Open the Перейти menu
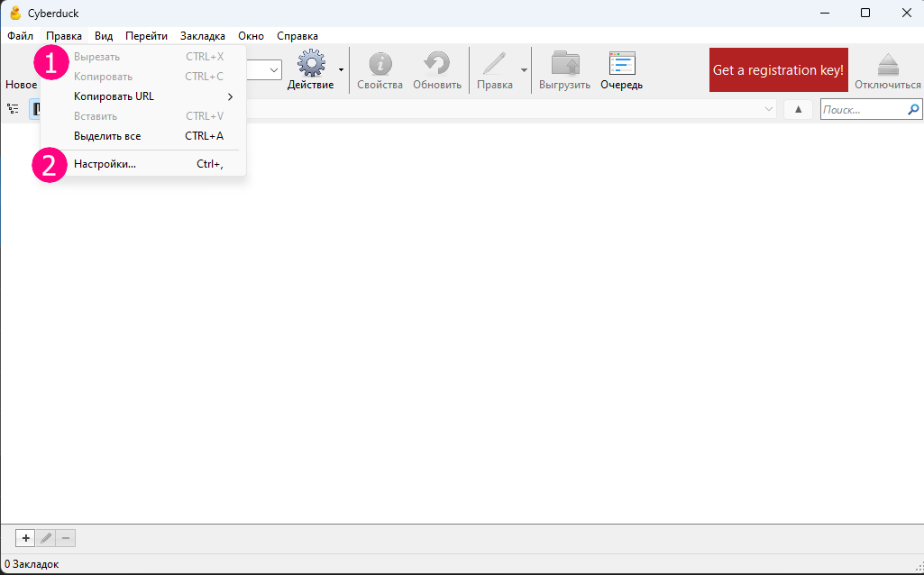 [147, 36]
